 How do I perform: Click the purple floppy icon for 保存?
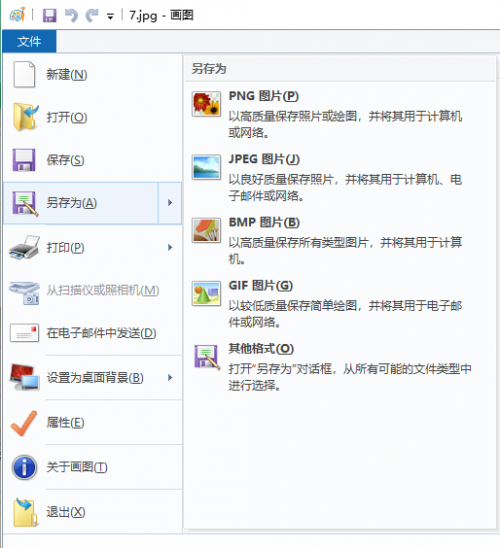coord(24,160)
